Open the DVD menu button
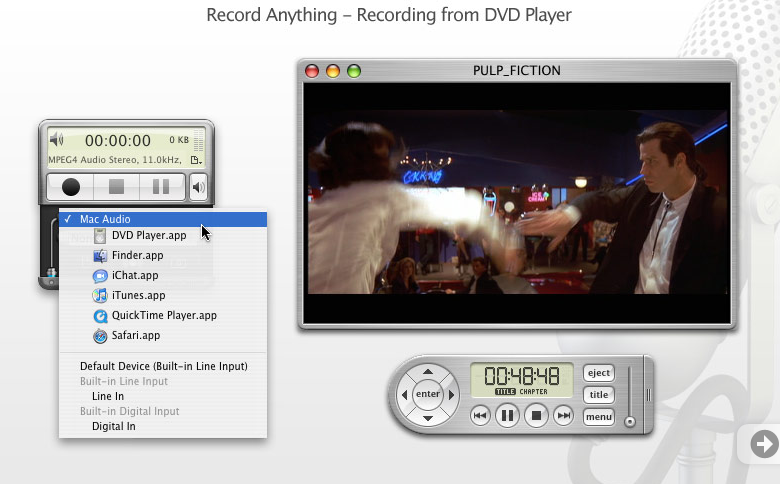This screenshot has width=780, height=484. 598,417
